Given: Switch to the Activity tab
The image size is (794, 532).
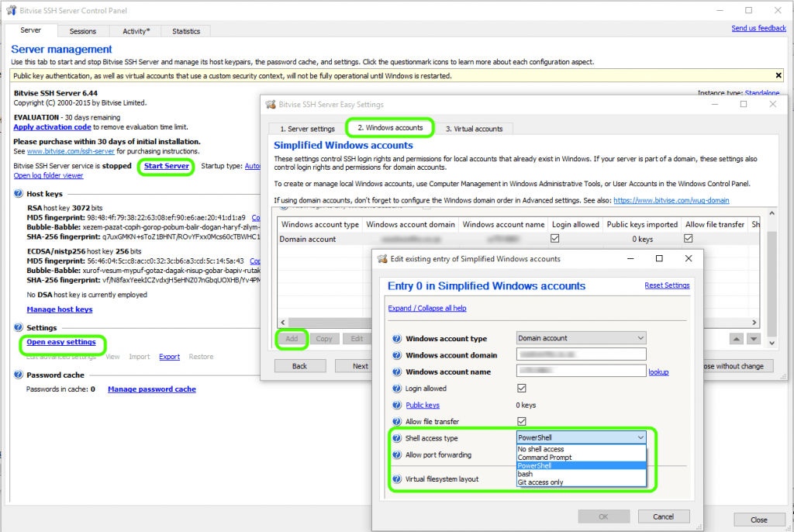Looking at the screenshot, I should [136, 32].
